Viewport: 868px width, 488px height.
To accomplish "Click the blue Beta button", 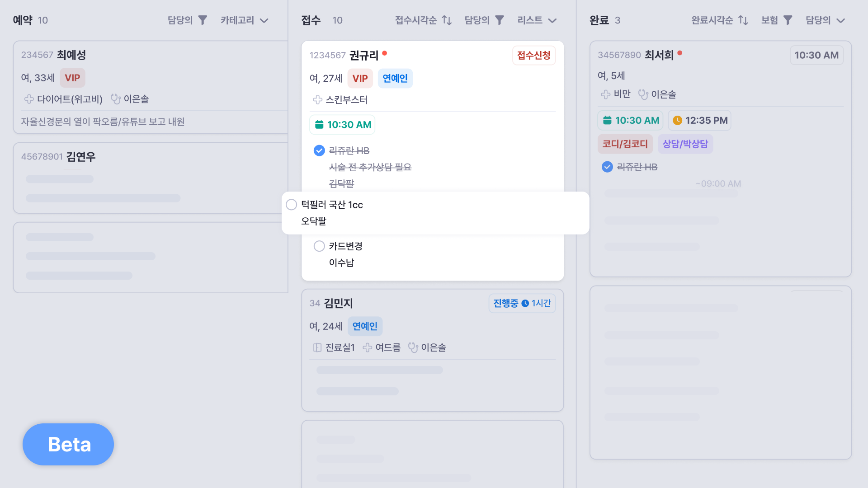I will 68,444.
